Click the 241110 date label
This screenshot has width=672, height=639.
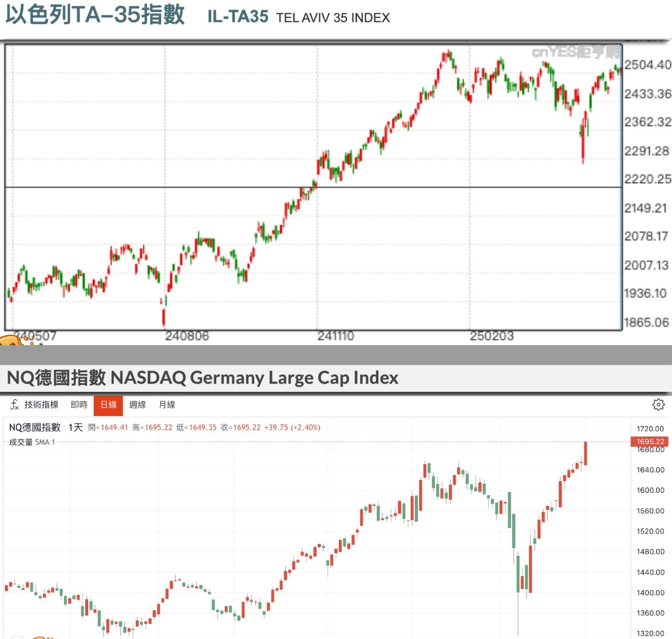tap(335, 336)
